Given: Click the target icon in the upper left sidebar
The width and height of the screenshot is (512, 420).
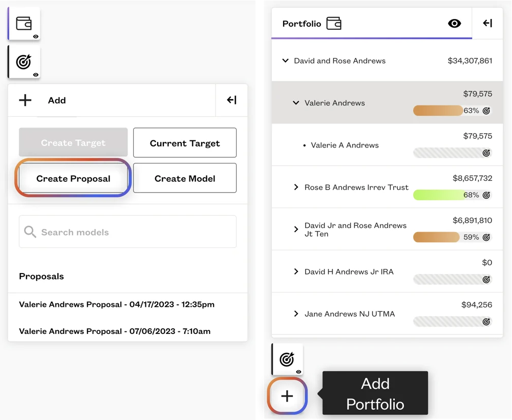Looking at the screenshot, I should pyautogui.click(x=24, y=61).
